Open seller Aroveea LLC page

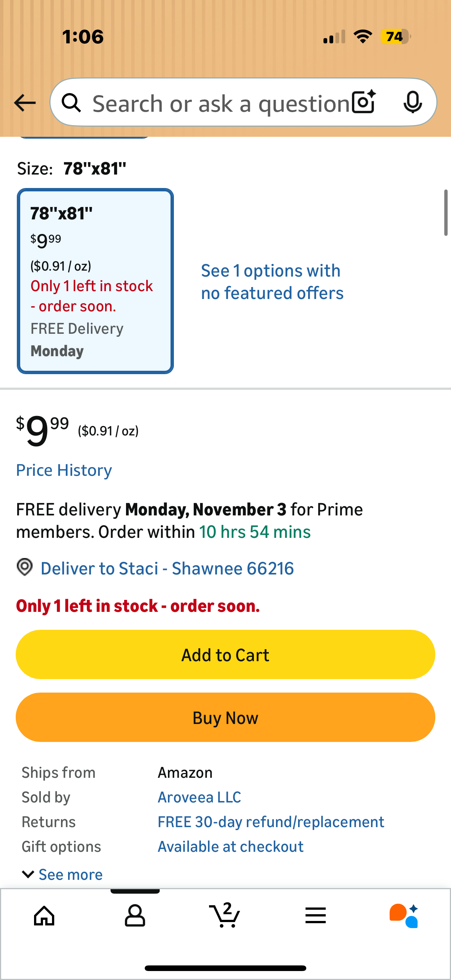coord(199,797)
